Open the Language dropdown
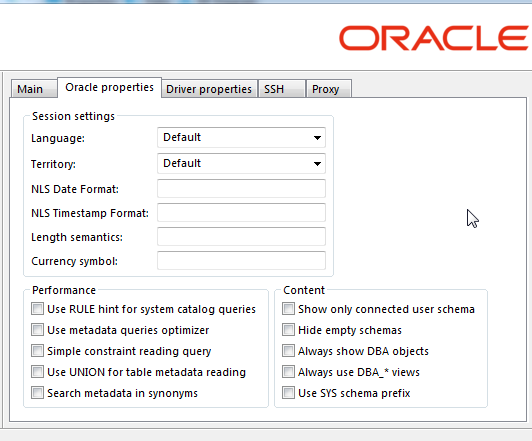This screenshot has width=532, height=441. click(x=241, y=137)
